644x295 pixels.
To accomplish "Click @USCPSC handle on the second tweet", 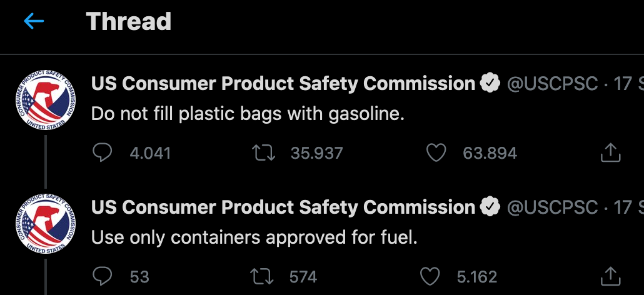I will (x=552, y=207).
